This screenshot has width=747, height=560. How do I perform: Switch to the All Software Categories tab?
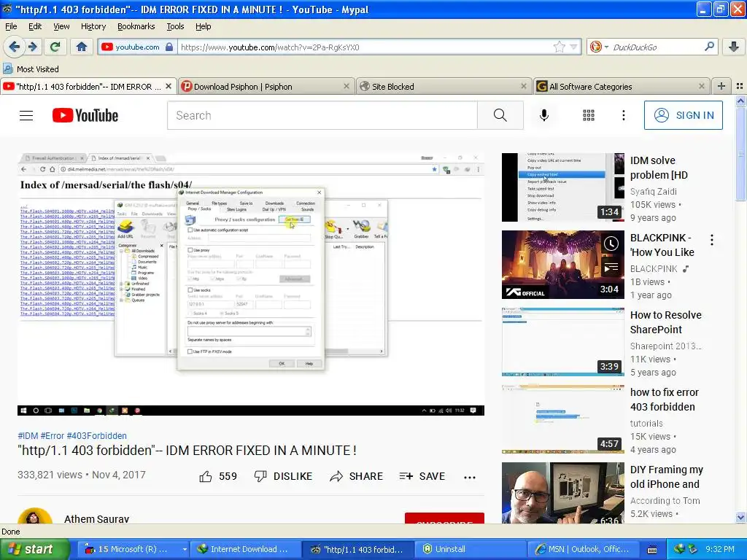(x=622, y=87)
